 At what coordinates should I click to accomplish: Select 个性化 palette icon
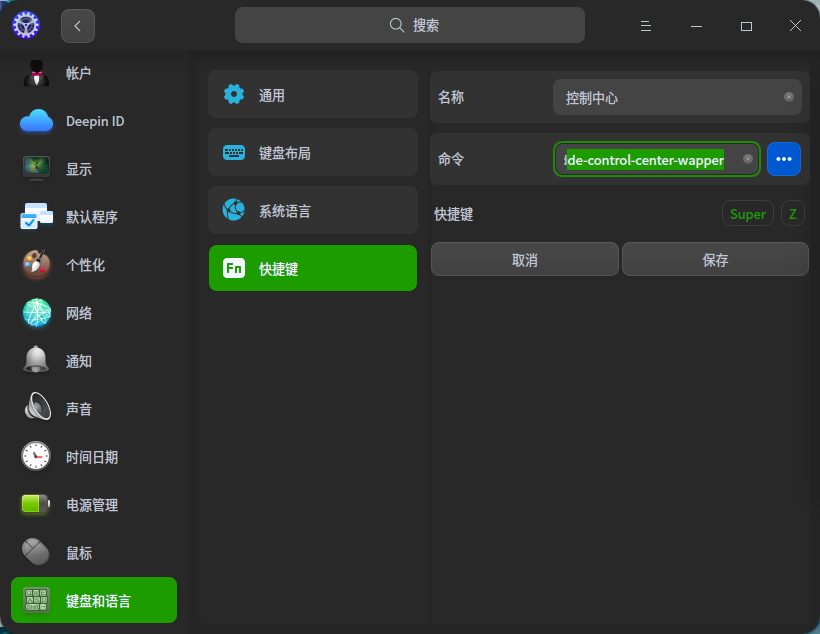pos(36,264)
